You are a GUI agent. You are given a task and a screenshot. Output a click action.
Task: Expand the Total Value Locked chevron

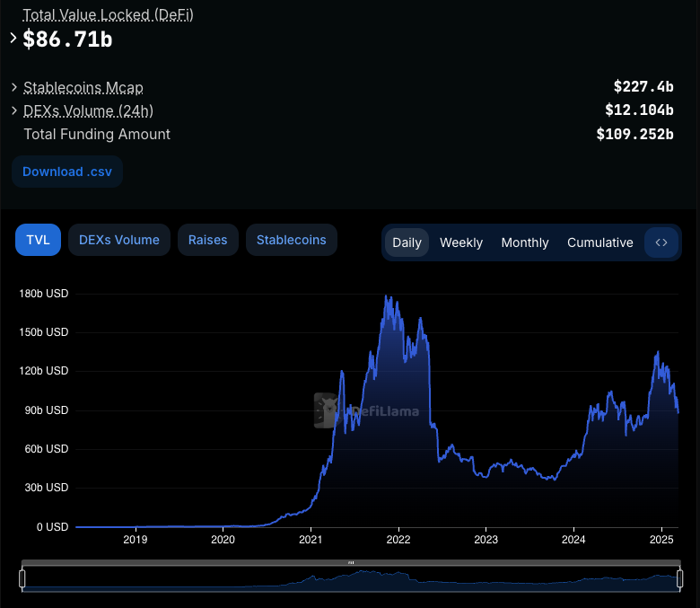[x=13, y=39]
